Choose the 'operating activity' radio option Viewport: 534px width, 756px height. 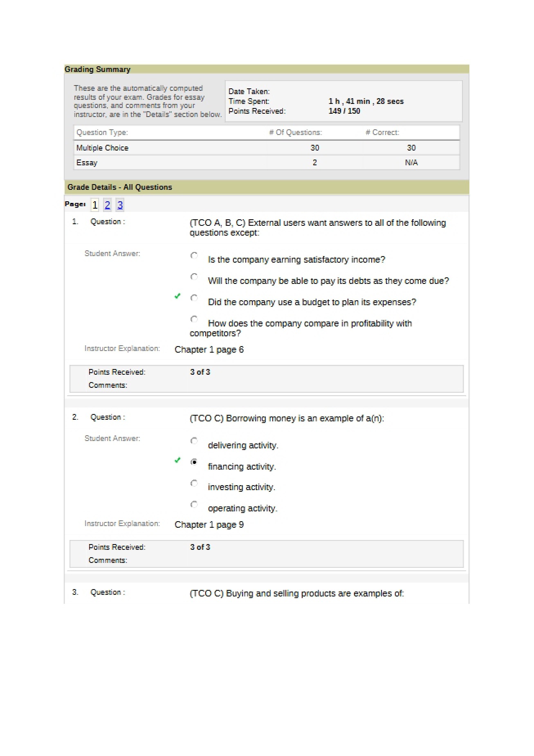[194, 504]
